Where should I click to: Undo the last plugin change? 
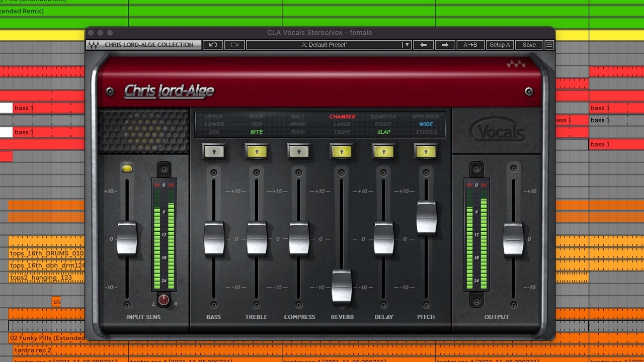[213, 45]
